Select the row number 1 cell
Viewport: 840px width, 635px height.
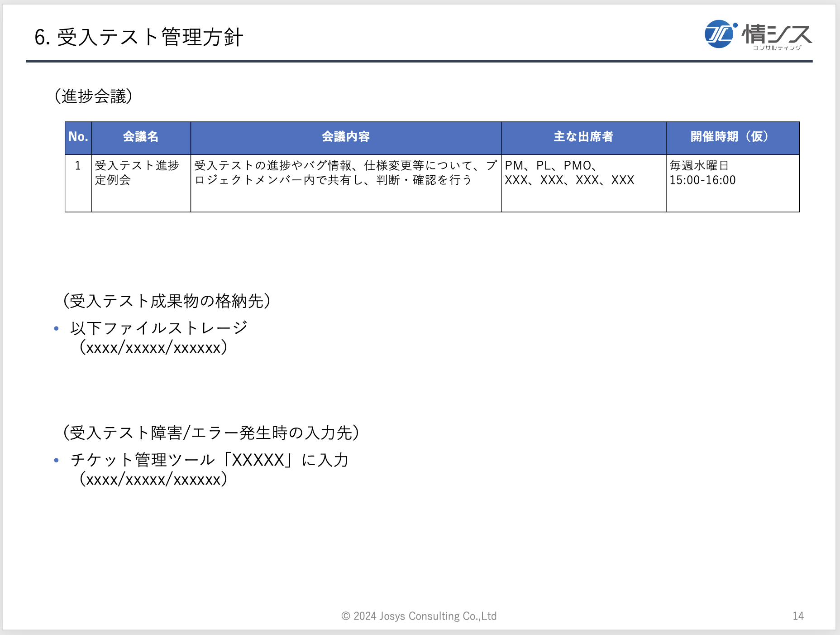[78, 183]
